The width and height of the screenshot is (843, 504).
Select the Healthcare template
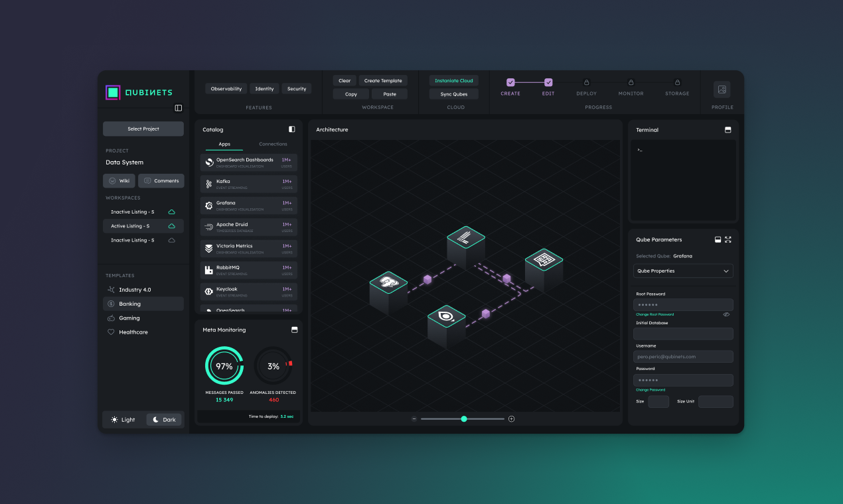tap(143, 332)
